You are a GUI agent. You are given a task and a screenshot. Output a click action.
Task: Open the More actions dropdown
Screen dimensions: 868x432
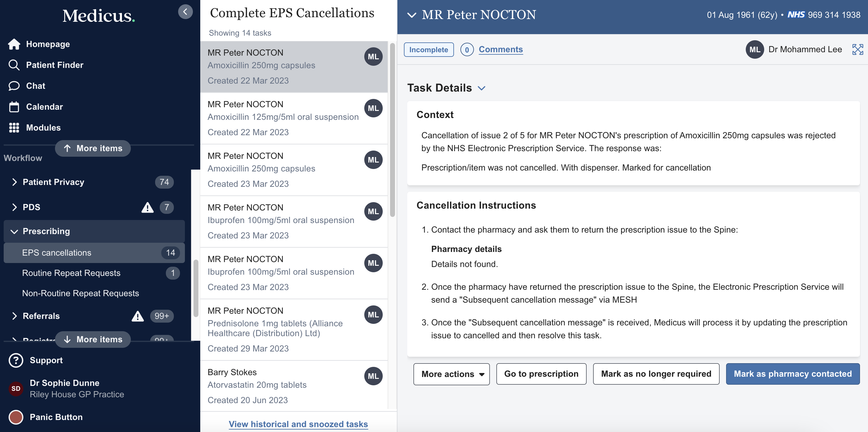pyautogui.click(x=451, y=374)
